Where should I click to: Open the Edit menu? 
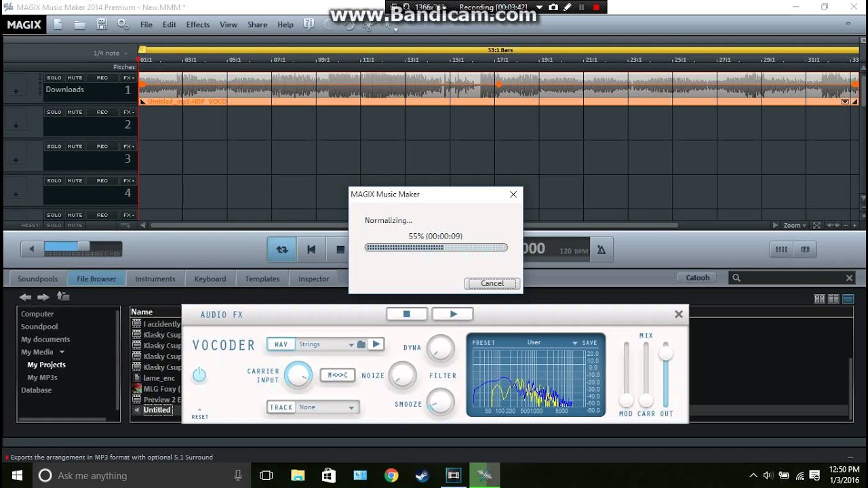click(x=170, y=24)
